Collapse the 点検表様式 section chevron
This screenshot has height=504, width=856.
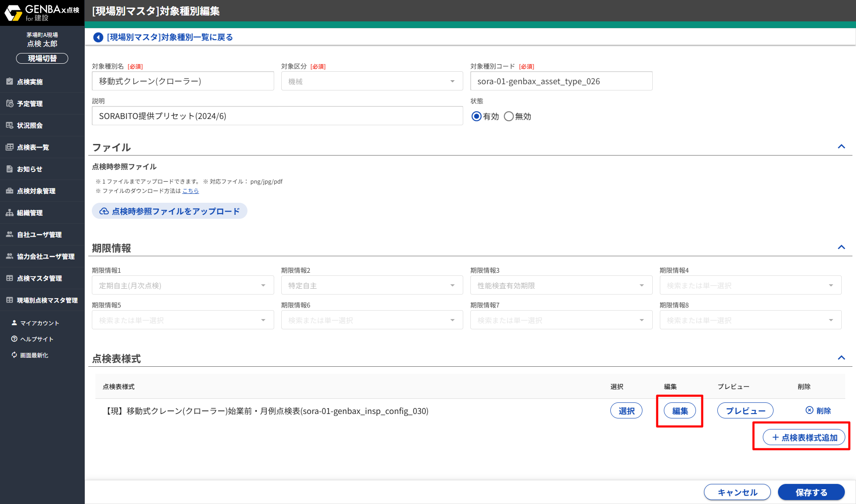[x=841, y=358]
